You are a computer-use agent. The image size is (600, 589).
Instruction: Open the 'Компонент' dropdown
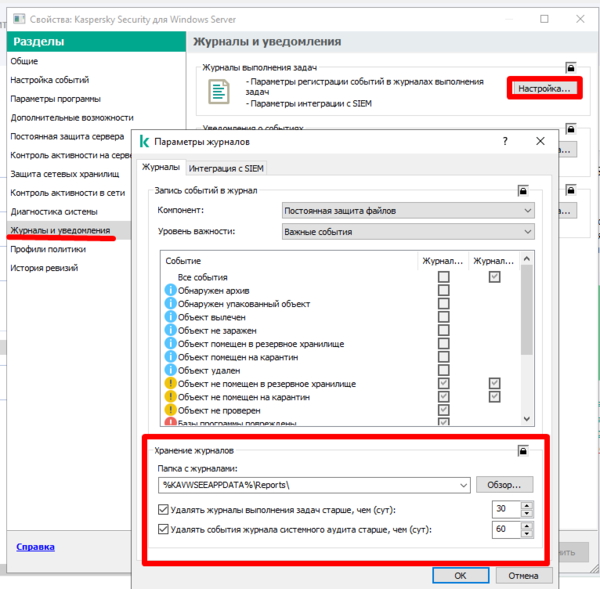pyautogui.click(x=408, y=210)
